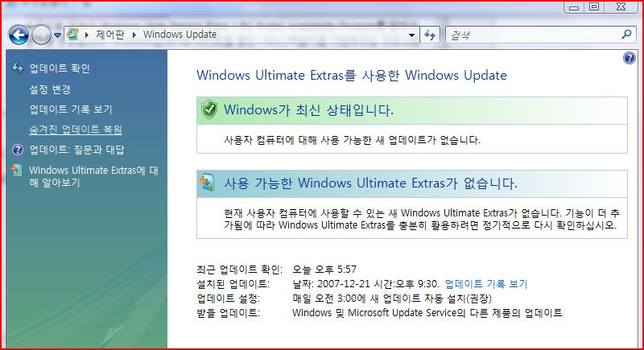The width and height of the screenshot is (644, 350).
Task: Expand the breadcrumb arrow before 제어판
Action: [x=87, y=35]
